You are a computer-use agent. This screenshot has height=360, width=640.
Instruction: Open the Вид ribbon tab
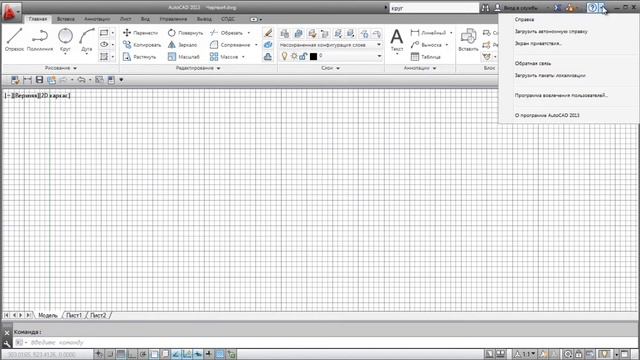pos(145,19)
